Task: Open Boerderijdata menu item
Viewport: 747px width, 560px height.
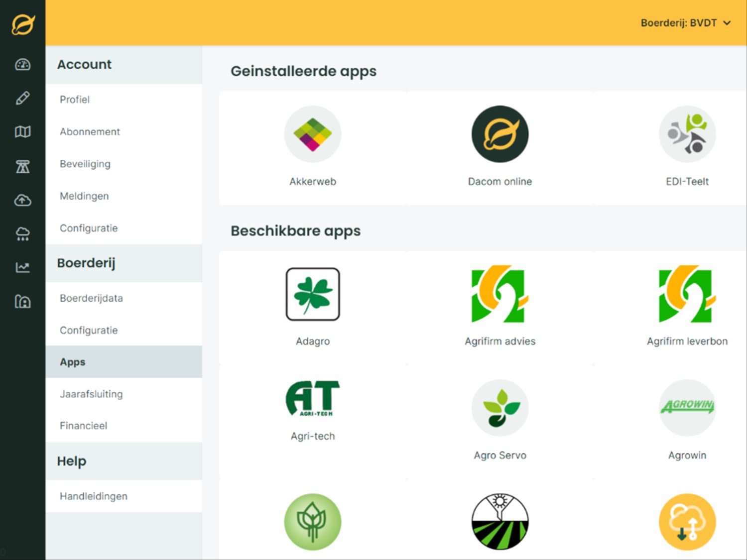Action: (124, 298)
